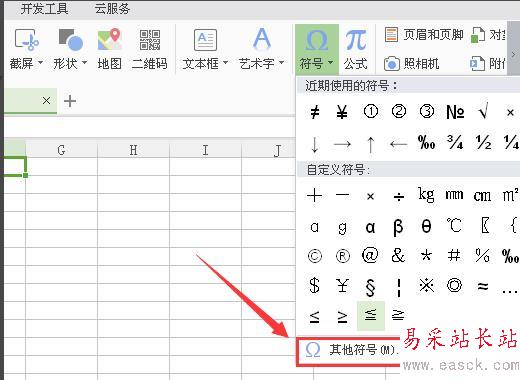
Task: Insert a 地图 map
Action: point(109,49)
